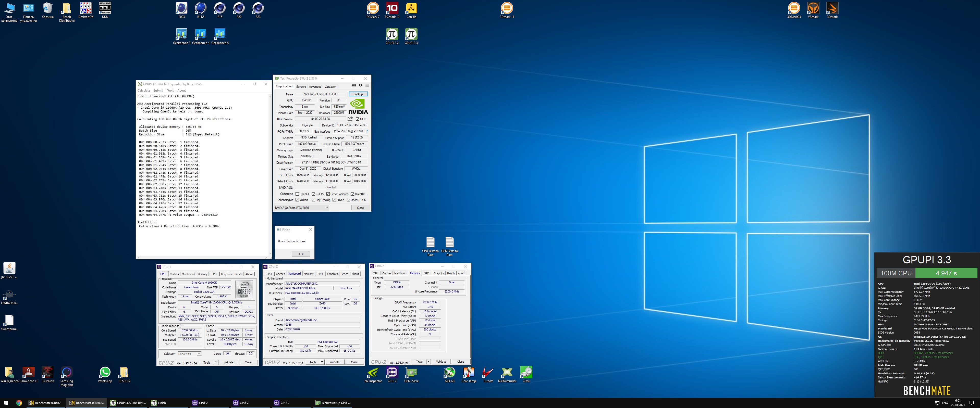Click the ENG language indicator in the tray
This screenshot has height=408, width=980.
[945, 403]
